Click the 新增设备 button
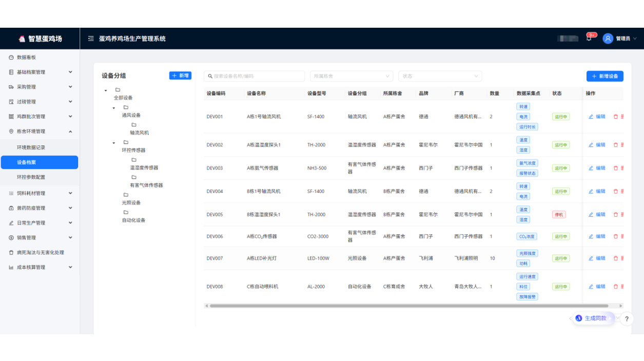The height and width of the screenshot is (361, 644). pyautogui.click(x=605, y=76)
